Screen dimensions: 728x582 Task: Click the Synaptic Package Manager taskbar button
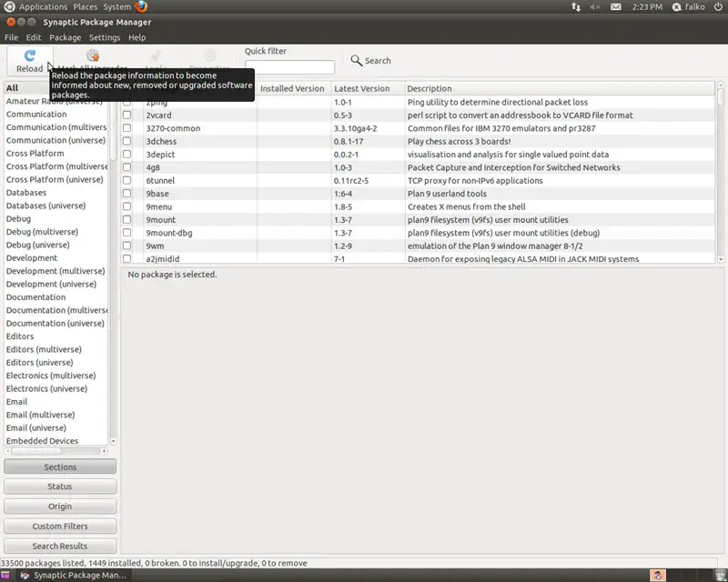(x=75, y=576)
